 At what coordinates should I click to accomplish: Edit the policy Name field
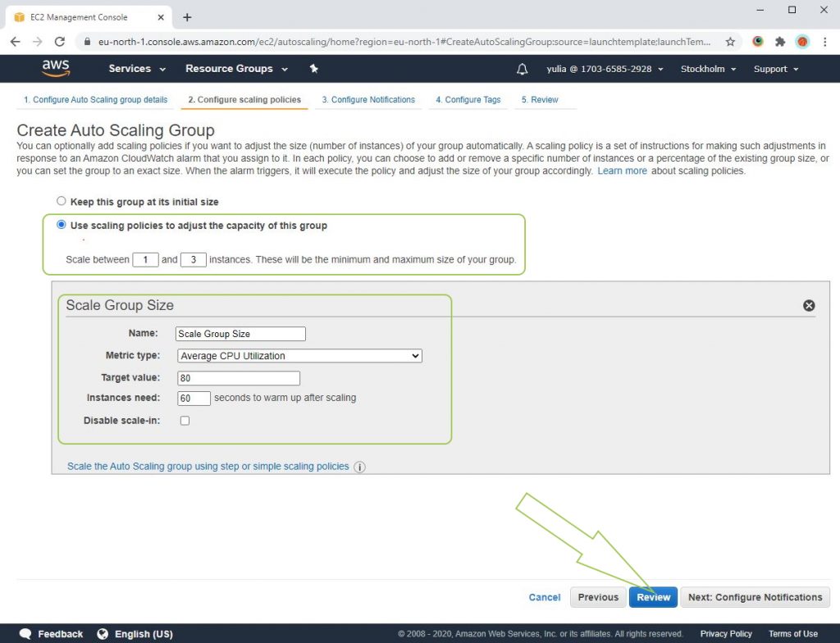240,334
